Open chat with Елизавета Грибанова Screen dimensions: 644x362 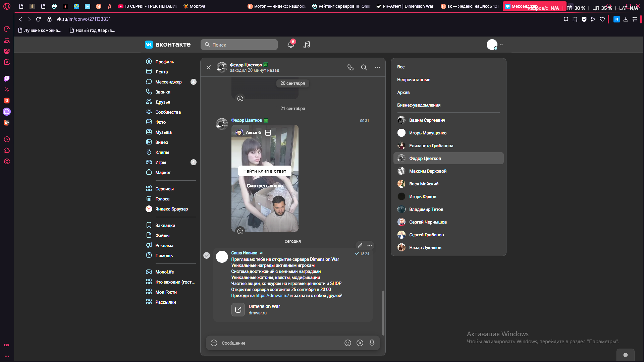tap(448, 145)
